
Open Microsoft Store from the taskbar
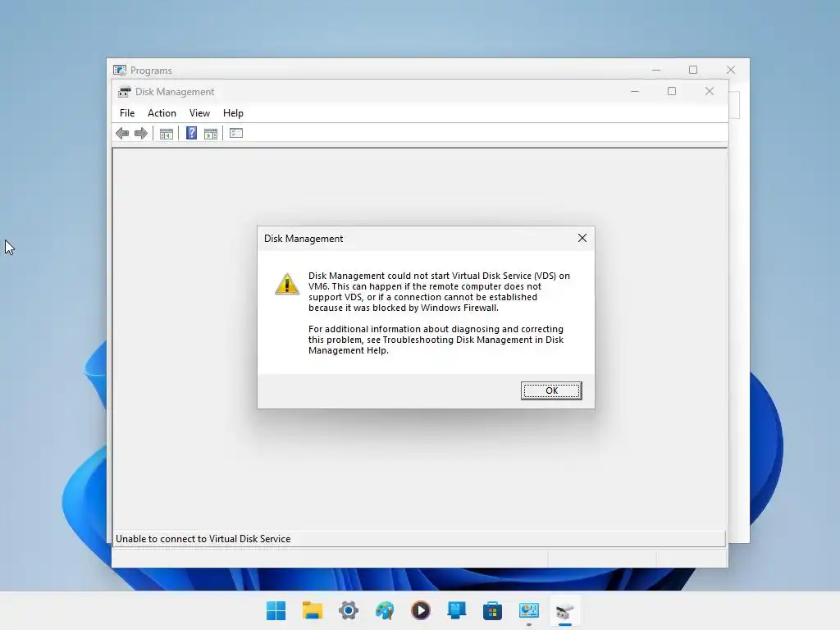coord(492,610)
